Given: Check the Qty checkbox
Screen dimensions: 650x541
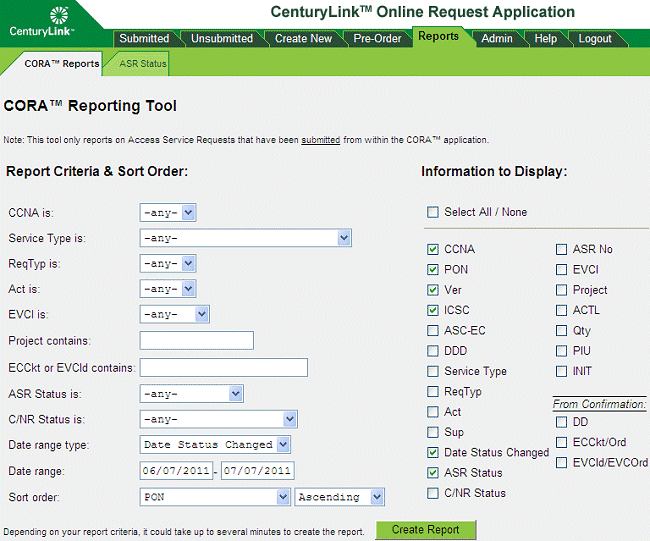Looking at the screenshot, I should point(561,330).
